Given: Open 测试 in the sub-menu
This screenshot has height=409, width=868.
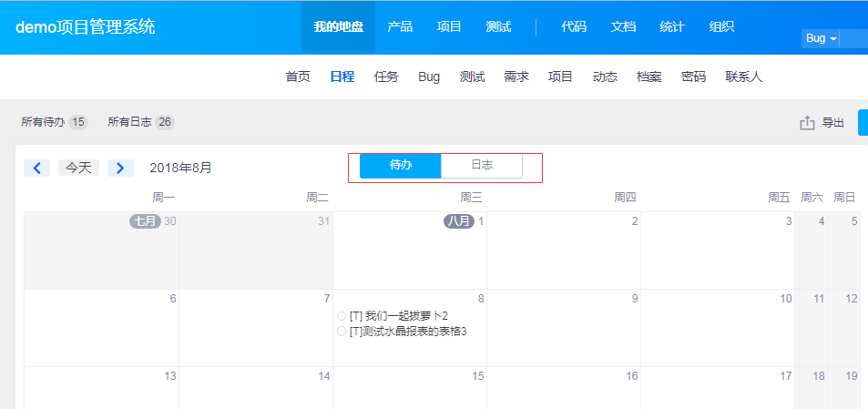Looking at the screenshot, I should 472,77.
